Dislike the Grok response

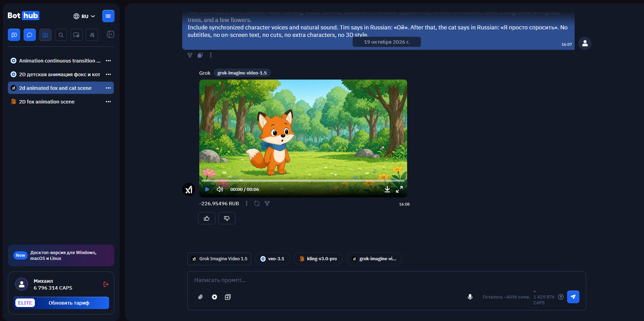point(227,218)
